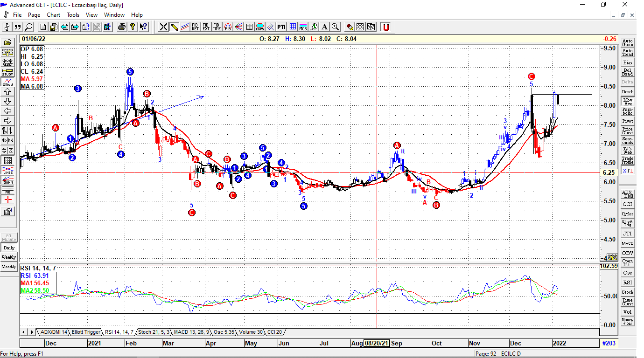This screenshot has height=358, width=644.
Task: Open the Help menu
Action: tap(137, 15)
